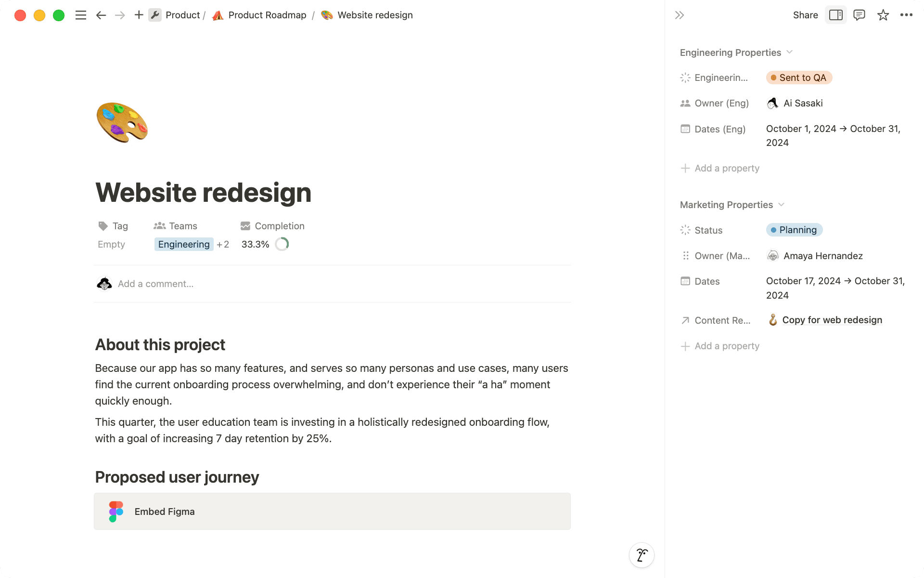
Task: Open Copy for web redesign link
Action: [x=832, y=320]
